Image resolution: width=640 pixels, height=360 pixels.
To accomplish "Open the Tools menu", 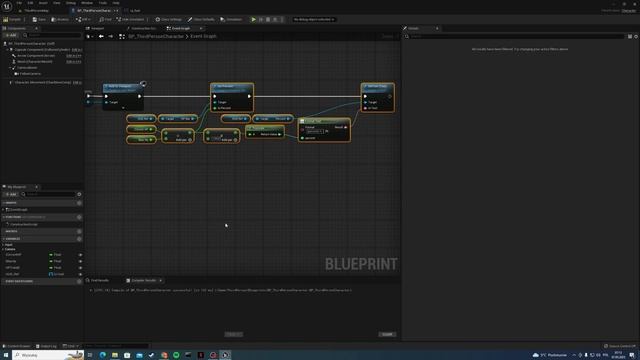I will coord(103,3).
